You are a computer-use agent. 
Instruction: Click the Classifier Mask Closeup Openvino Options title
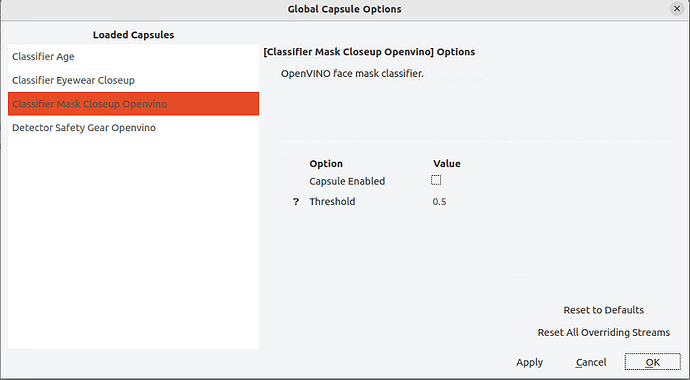point(369,52)
